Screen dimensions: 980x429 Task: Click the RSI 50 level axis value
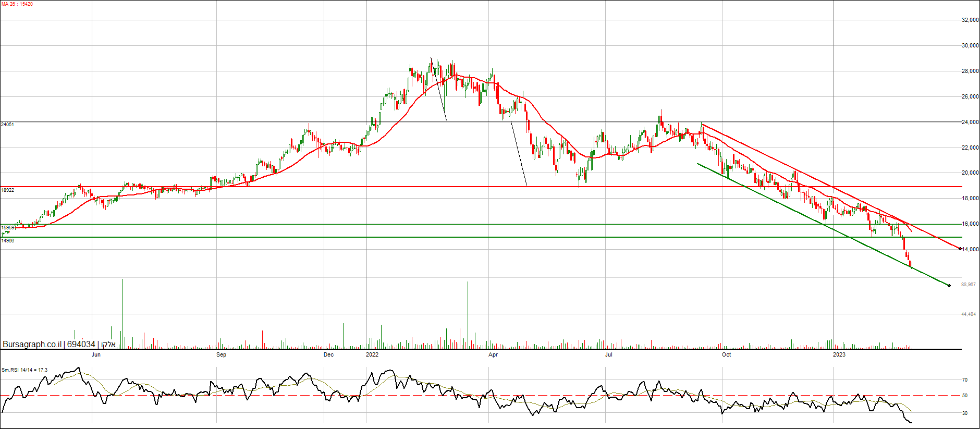(965, 396)
